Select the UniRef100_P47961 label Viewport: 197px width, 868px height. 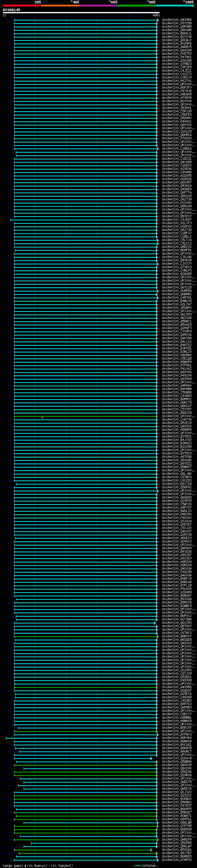177,57
